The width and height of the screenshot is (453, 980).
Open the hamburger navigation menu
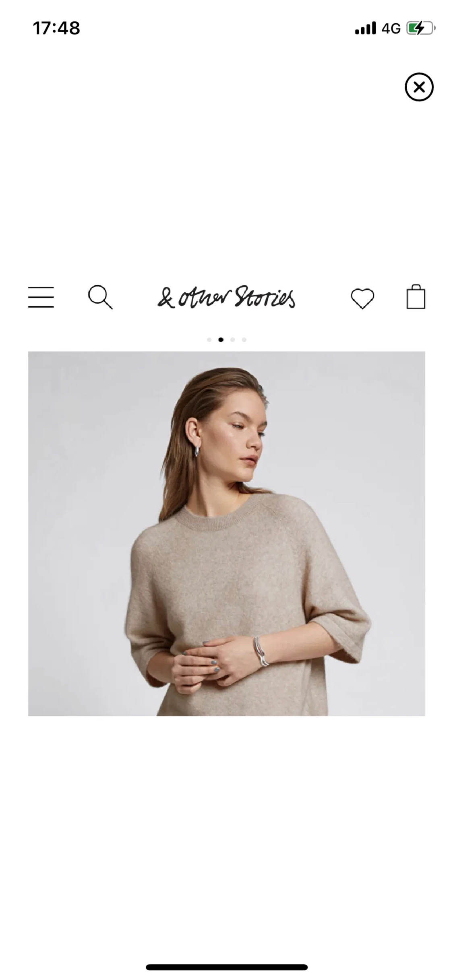pos(41,297)
